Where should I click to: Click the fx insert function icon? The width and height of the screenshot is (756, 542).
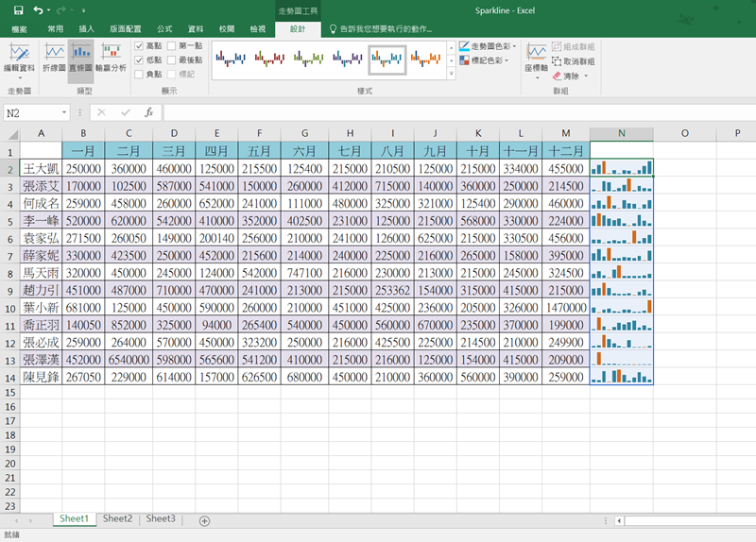tap(148, 112)
